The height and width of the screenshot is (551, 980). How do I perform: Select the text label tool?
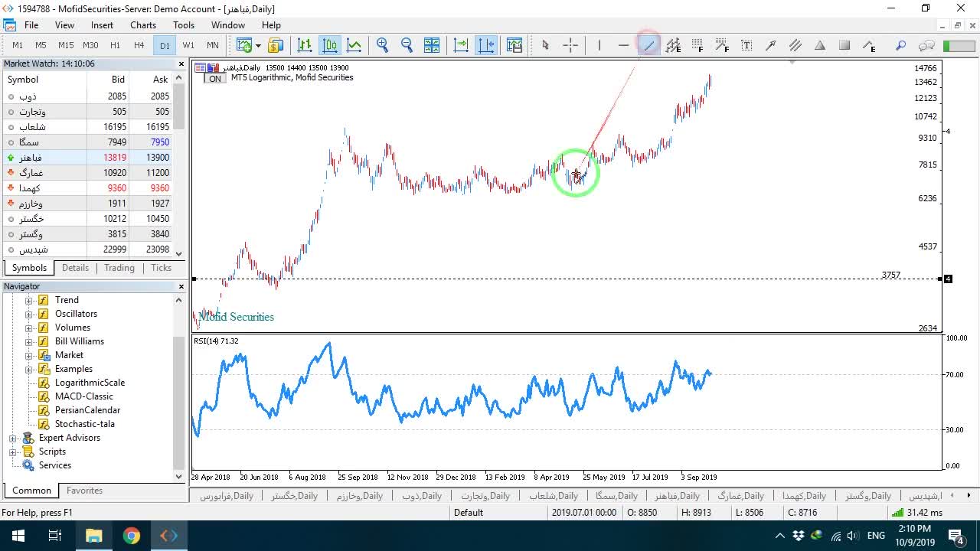746,45
